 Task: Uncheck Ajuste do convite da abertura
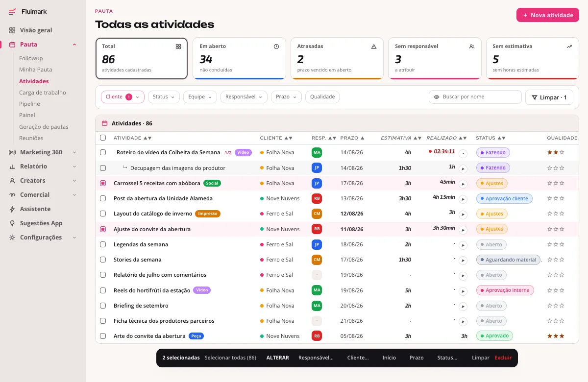(103, 229)
